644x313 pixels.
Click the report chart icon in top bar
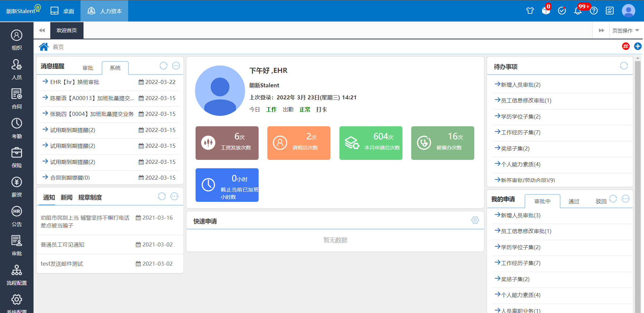610,11
